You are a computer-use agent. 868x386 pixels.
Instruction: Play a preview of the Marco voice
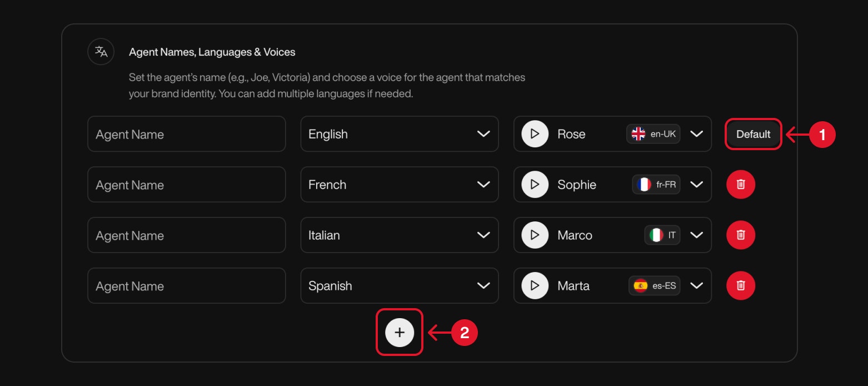tap(534, 235)
